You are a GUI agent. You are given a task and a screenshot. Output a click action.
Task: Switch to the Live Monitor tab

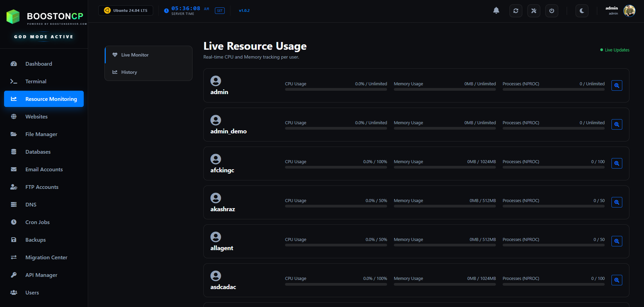[135, 55]
